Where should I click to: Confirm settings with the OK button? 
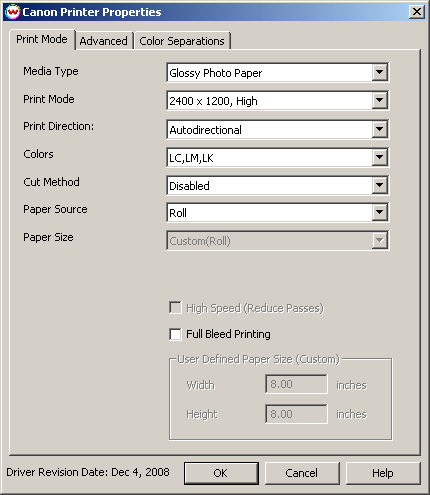pos(221,473)
